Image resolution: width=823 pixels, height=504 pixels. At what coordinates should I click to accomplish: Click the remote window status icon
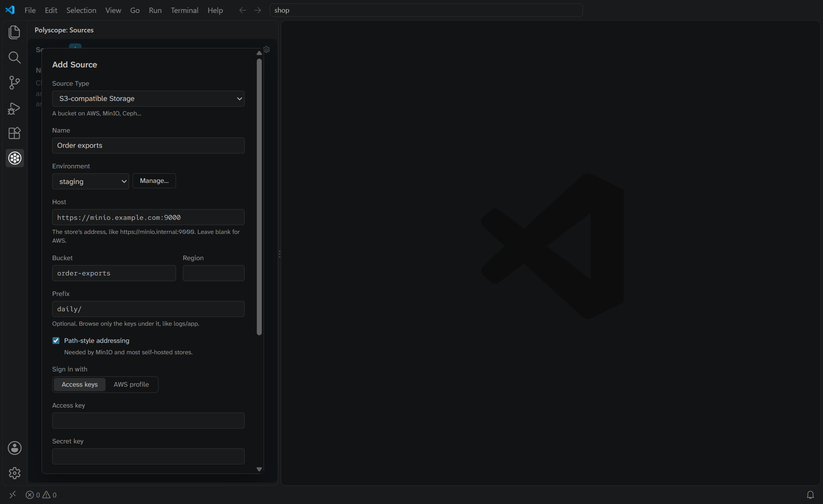pyautogui.click(x=13, y=494)
